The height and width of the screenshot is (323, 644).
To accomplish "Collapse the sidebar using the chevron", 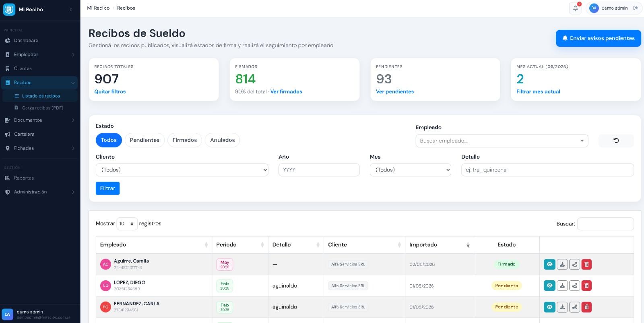I will pyautogui.click(x=71, y=9).
